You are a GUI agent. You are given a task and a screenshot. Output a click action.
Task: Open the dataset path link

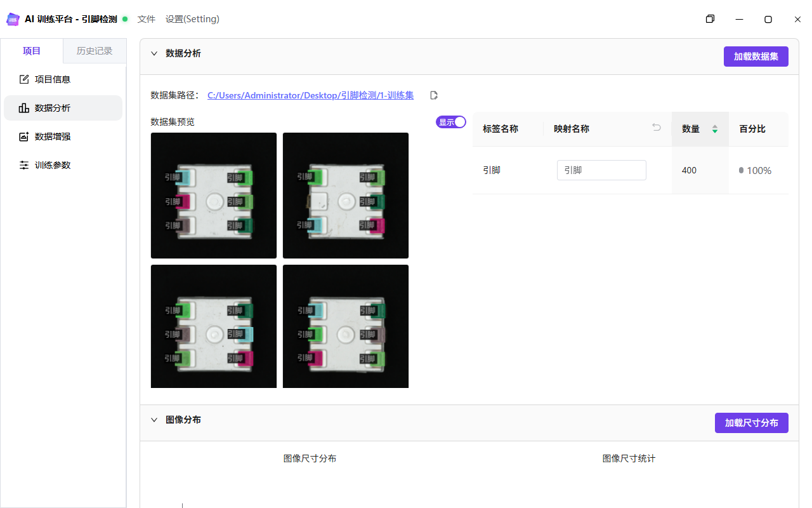click(310, 95)
